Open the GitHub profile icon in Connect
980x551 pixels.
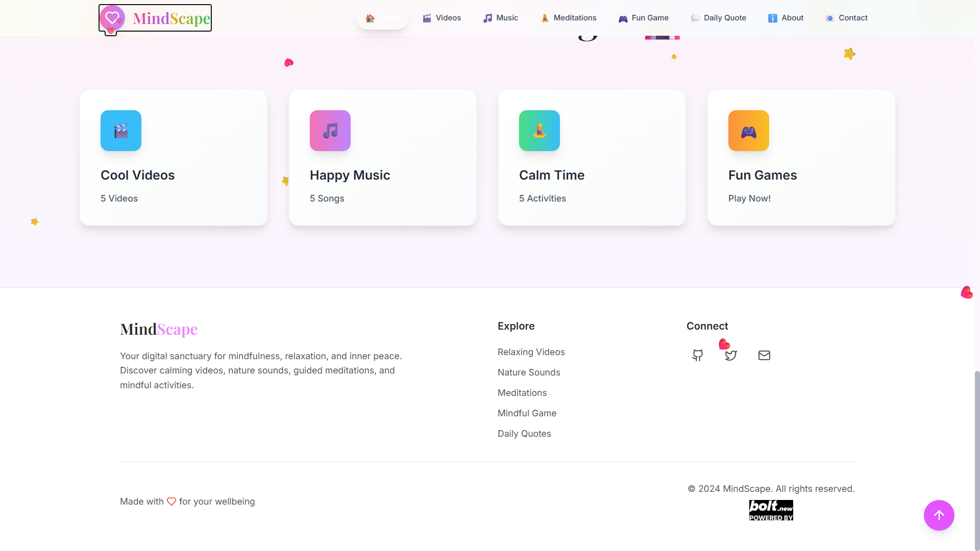point(698,356)
